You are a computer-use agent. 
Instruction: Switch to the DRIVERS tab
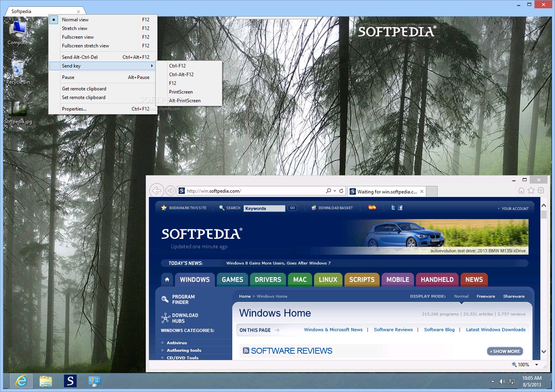(x=268, y=279)
